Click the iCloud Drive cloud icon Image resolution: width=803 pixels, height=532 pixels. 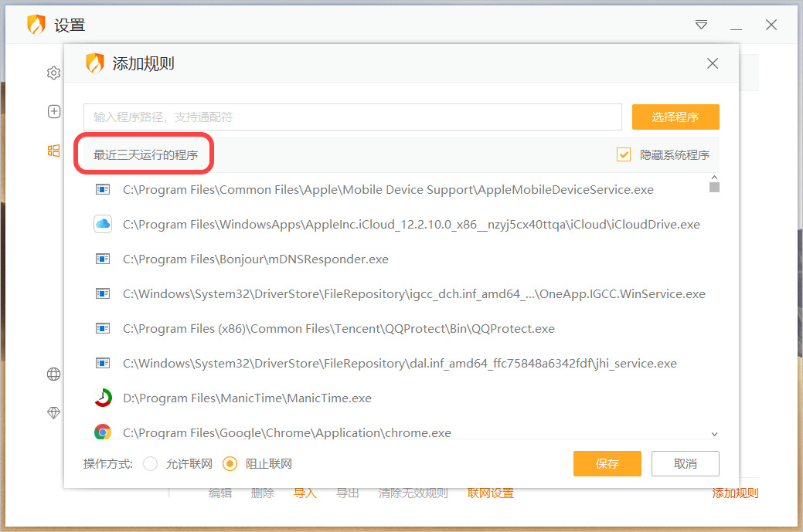pos(103,224)
